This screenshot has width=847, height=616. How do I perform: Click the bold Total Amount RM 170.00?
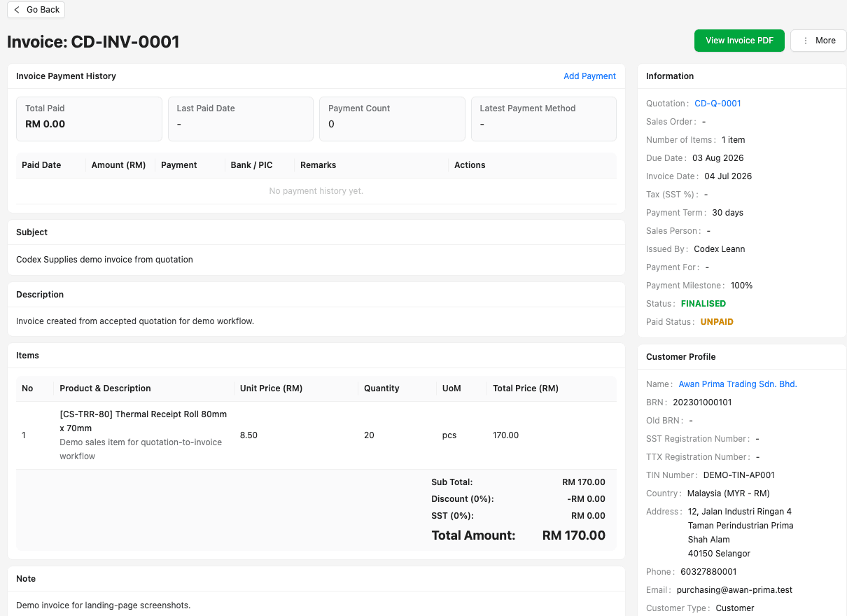tap(574, 535)
